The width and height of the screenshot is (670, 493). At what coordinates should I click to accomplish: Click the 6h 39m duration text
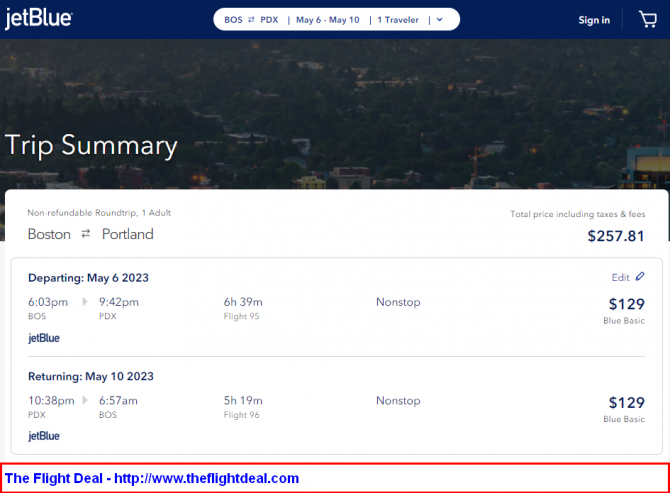coord(243,302)
